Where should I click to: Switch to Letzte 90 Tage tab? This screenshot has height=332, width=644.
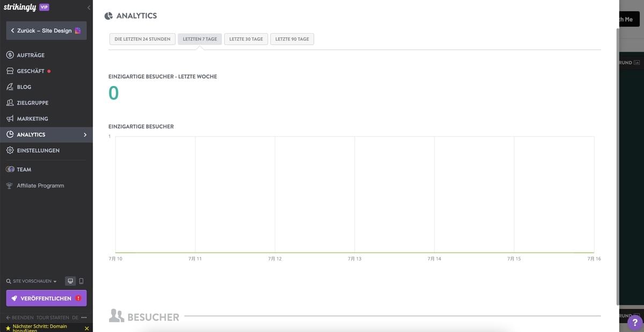coord(292,39)
